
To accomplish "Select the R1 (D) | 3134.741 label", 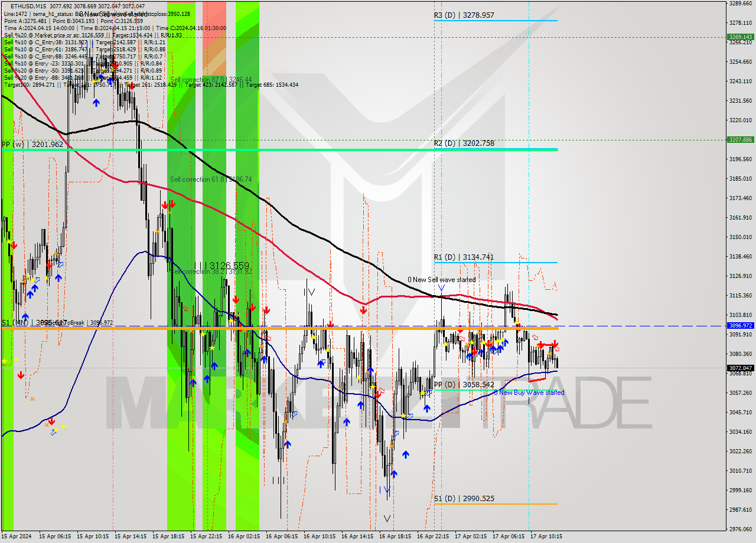I will [464, 257].
